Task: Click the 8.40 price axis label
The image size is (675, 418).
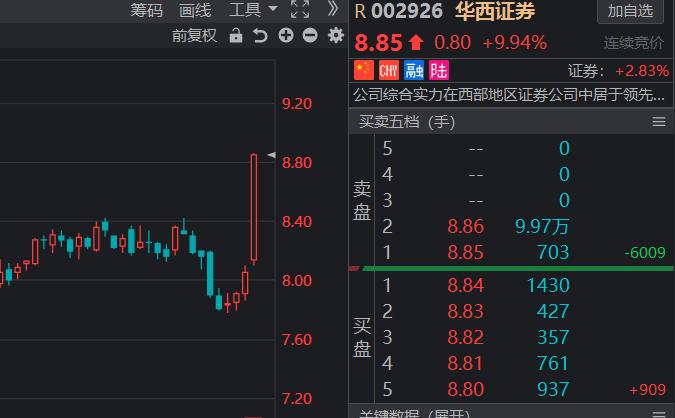Action: pos(297,222)
